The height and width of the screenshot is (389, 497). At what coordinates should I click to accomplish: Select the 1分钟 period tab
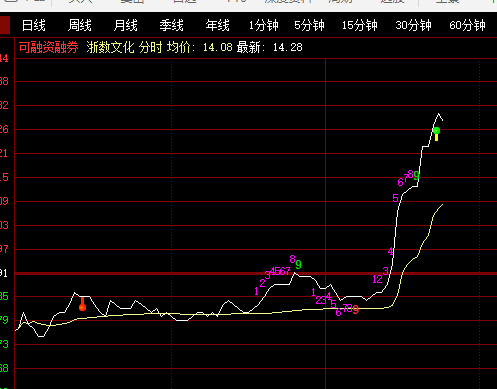pyautogui.click(x=264, y=25)
